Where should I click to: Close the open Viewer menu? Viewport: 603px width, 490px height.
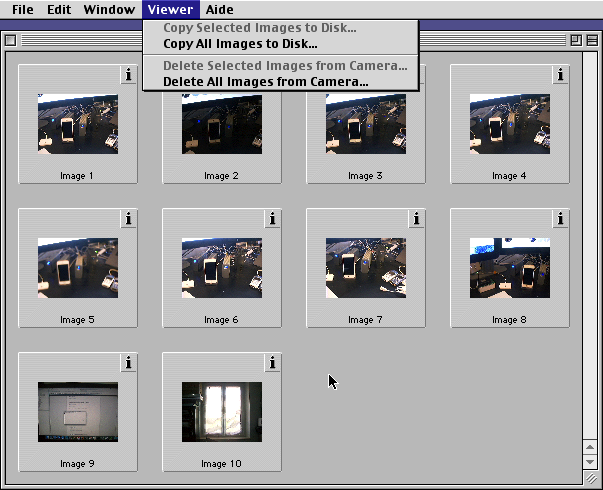click(x=170, y=9)
